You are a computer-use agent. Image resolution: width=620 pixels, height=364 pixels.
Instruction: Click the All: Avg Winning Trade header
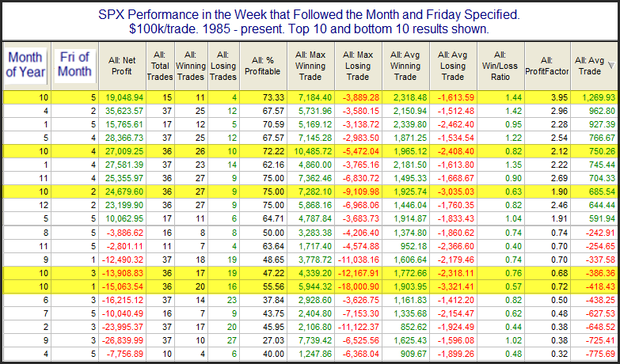[405, 66]
